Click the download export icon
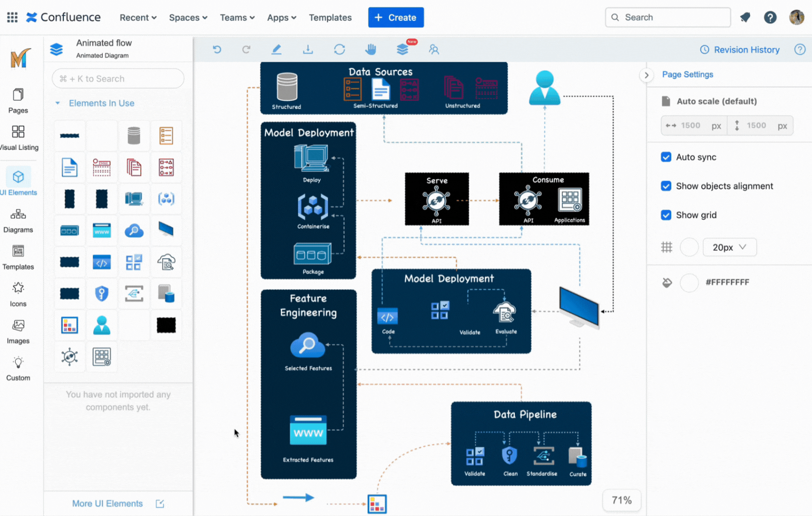This screenshot has height=516, width=812. tap(308, 50)
